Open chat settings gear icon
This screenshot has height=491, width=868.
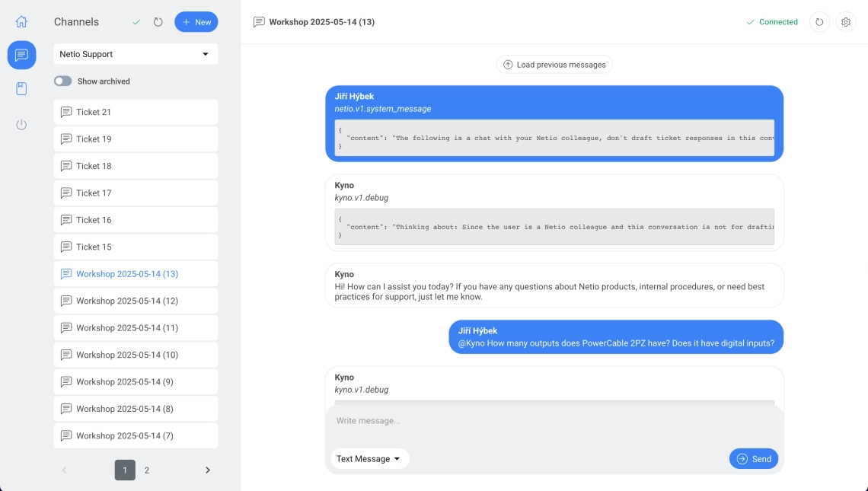(846, 22)
